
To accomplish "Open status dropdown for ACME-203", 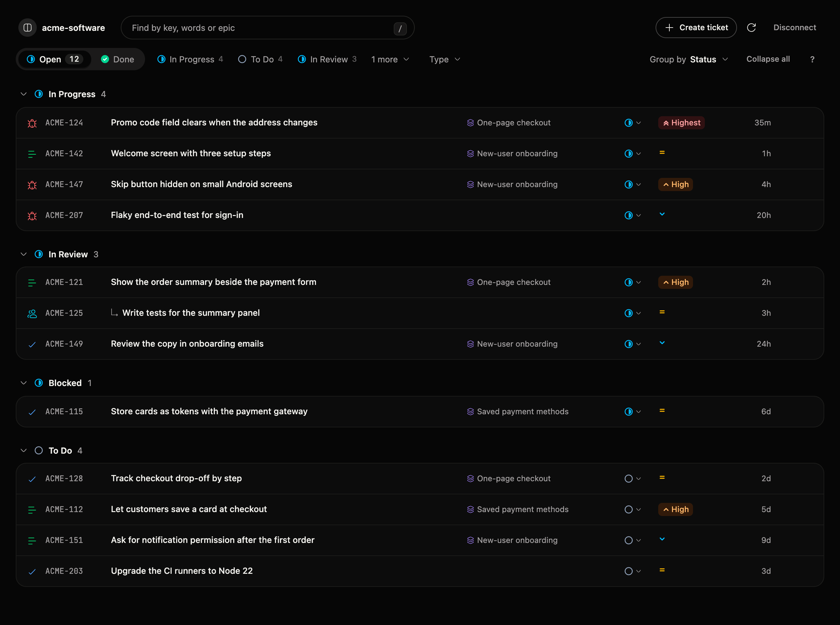I will click(x=632, y=571).
